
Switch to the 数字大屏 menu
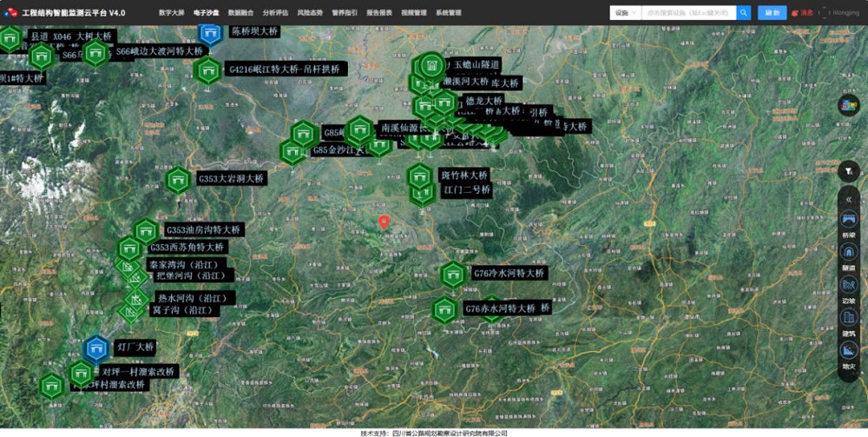tap(171, 13)
